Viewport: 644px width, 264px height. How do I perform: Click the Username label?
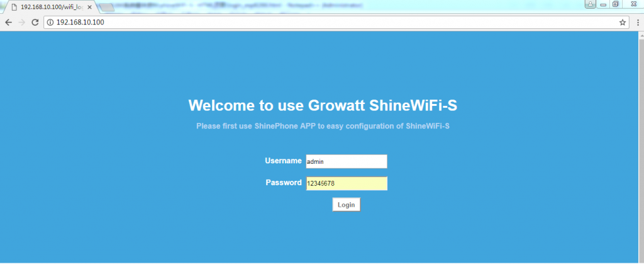click(284, 161)
